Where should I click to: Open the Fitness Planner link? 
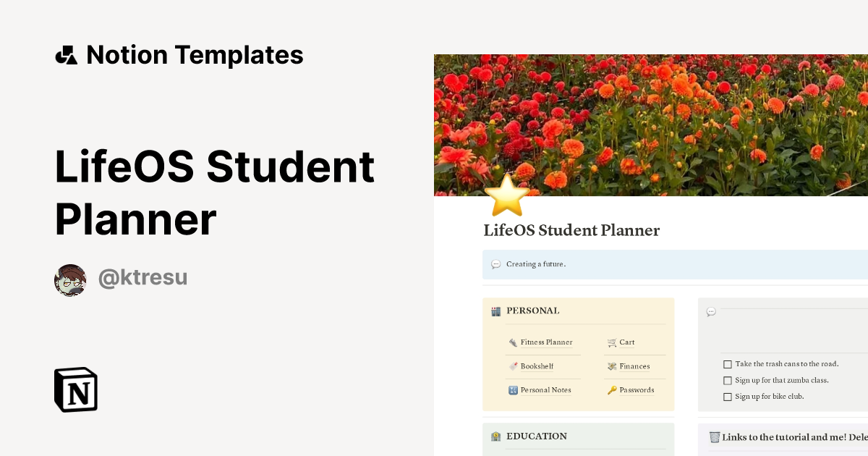546,342
